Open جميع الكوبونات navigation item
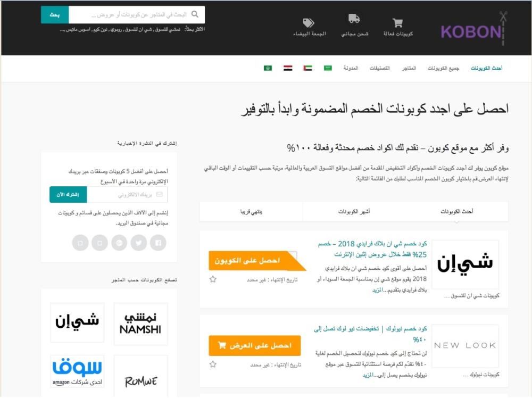The width and height of the screenshot is (532, 398). pyautogui.click(x=443, y=68)
